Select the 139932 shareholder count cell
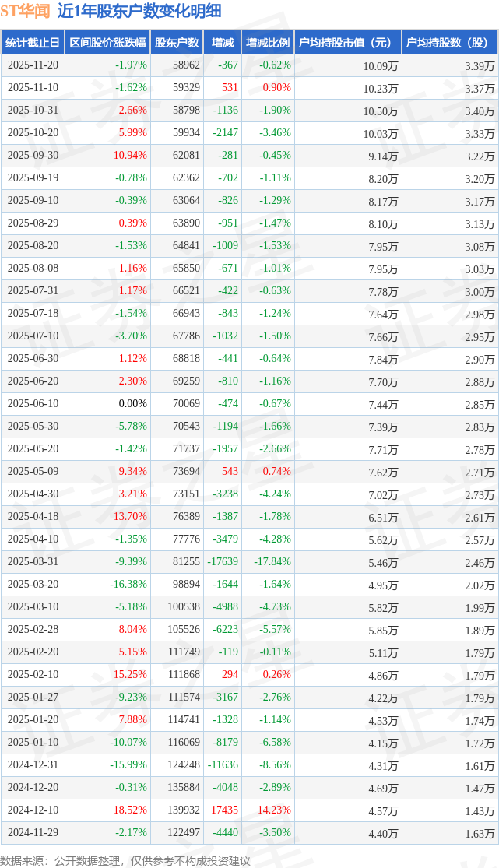The width and height of the screenshot is (499, 868). tap(183, 810)
